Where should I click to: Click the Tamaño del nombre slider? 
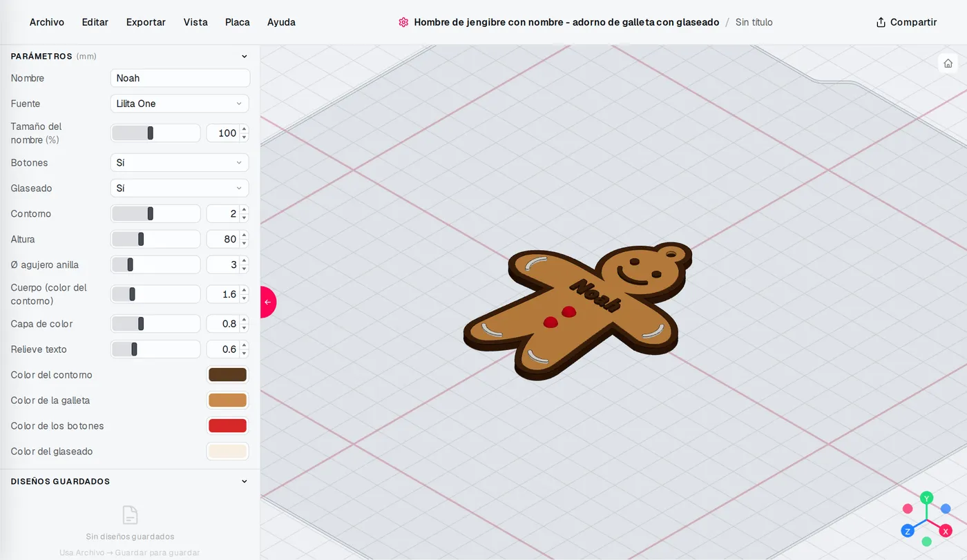(155, 133)
